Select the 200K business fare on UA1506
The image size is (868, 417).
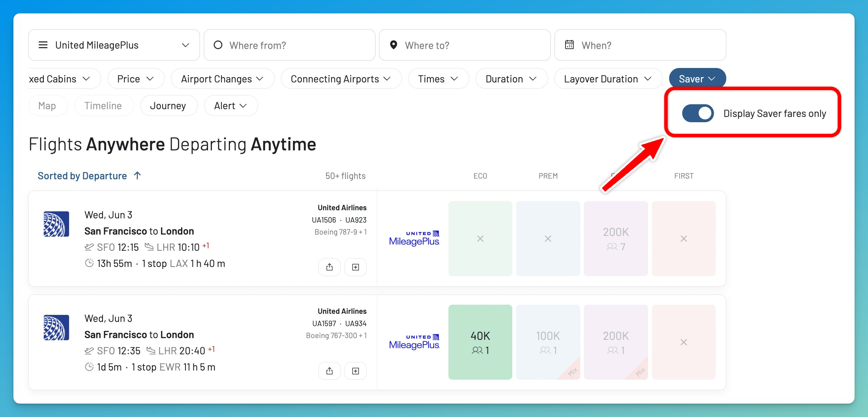[616, 238]
